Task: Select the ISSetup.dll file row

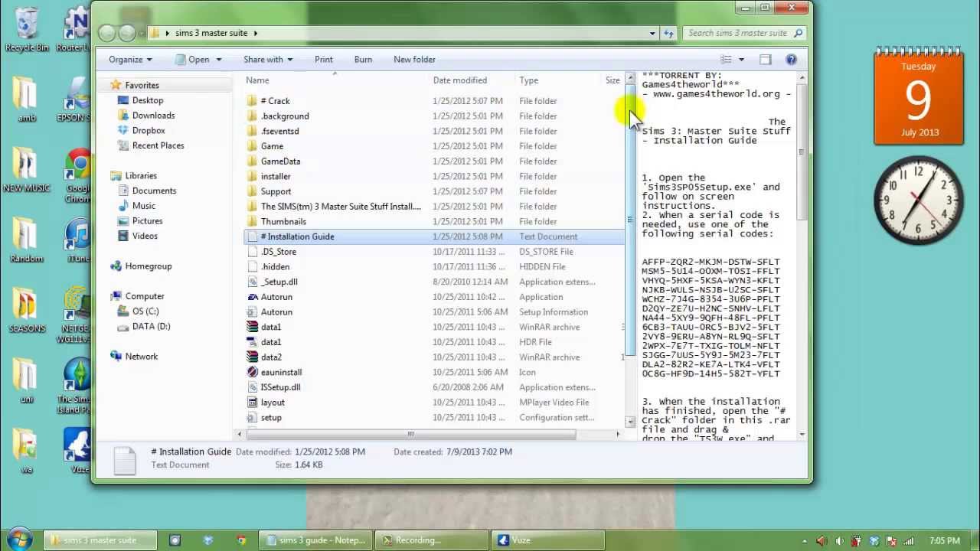Action: coord(433,387)
